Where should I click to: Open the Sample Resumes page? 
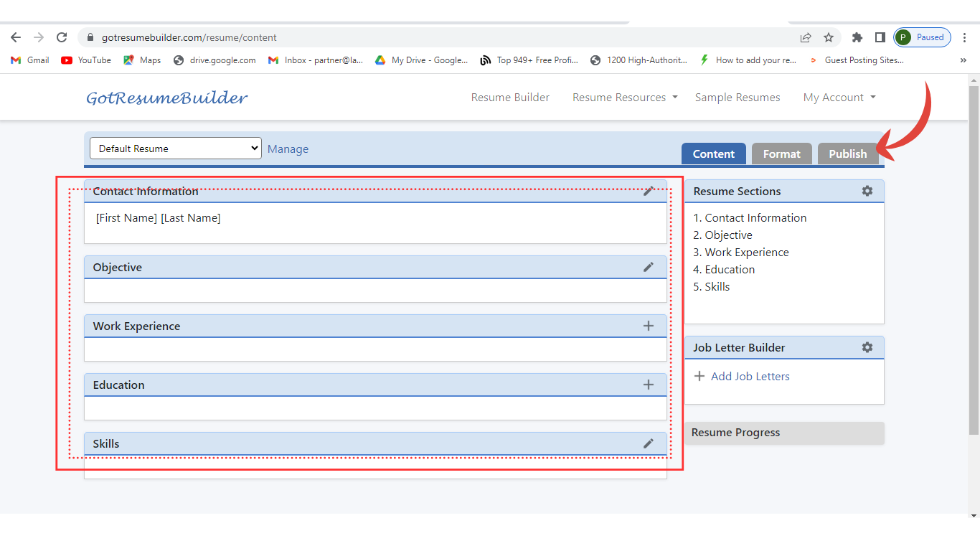point(737,98)
